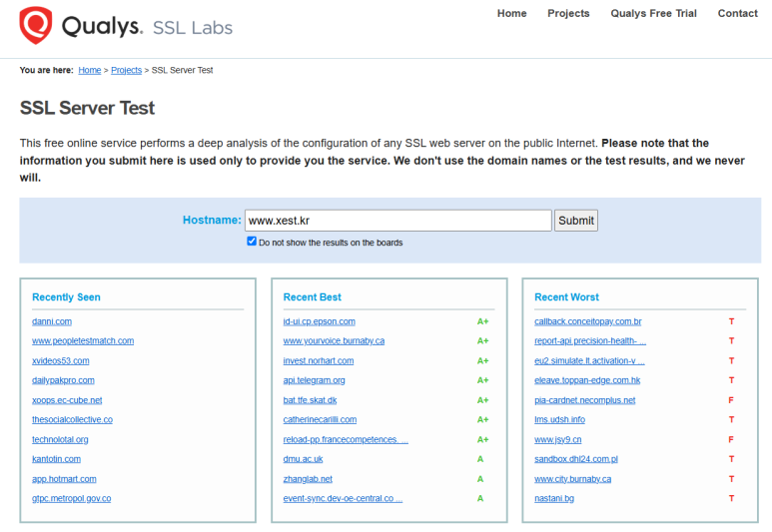Open lms.udsh.info link
772x532 pixels.
560,420
